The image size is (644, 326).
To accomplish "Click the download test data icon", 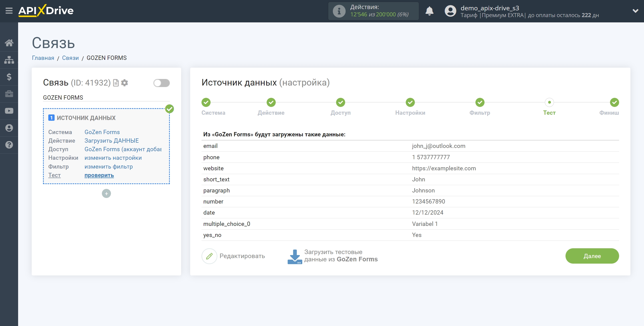I will [x=295, y=257].
